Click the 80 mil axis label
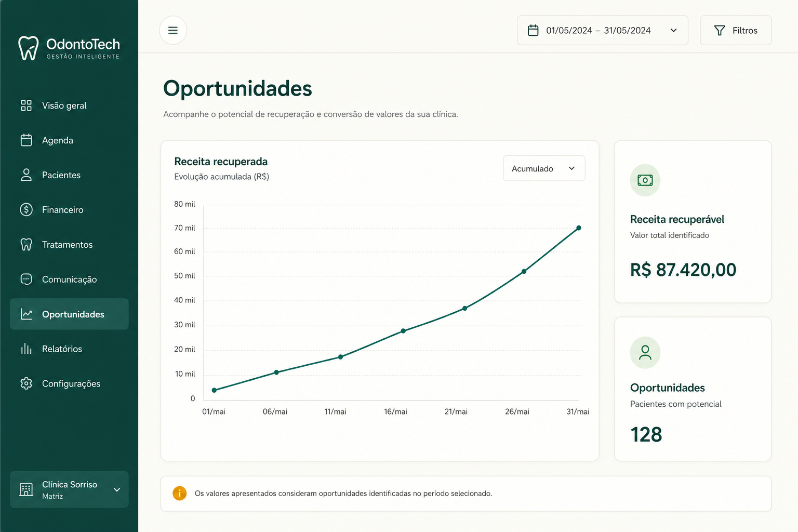 [x=184, y=204]
